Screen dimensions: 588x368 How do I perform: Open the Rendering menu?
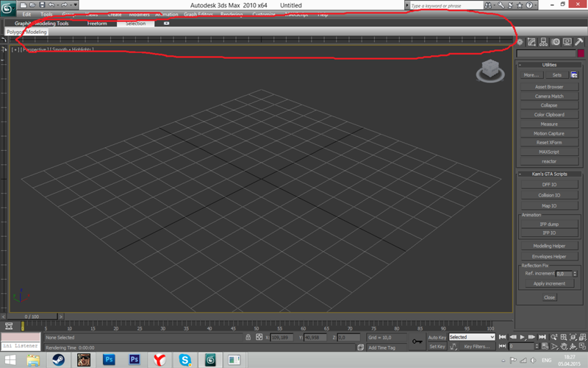232,14
